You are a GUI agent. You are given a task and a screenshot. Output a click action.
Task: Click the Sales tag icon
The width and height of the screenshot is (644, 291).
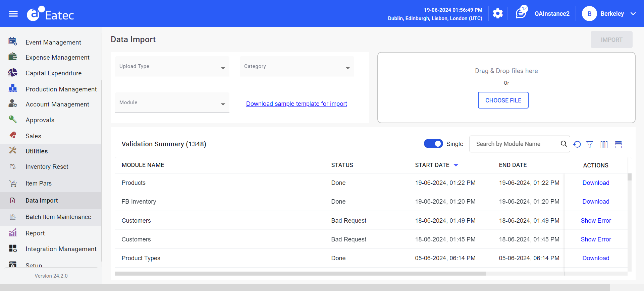tap(13, 135)
